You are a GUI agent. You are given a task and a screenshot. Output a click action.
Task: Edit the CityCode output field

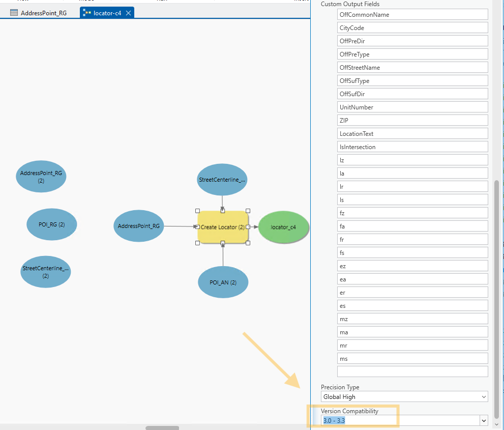point(412,28)
